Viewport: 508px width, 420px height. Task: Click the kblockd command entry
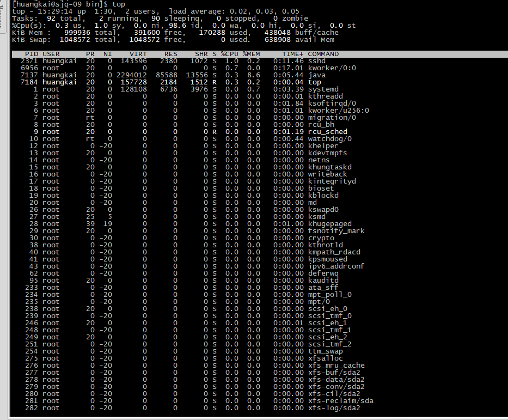323,196
